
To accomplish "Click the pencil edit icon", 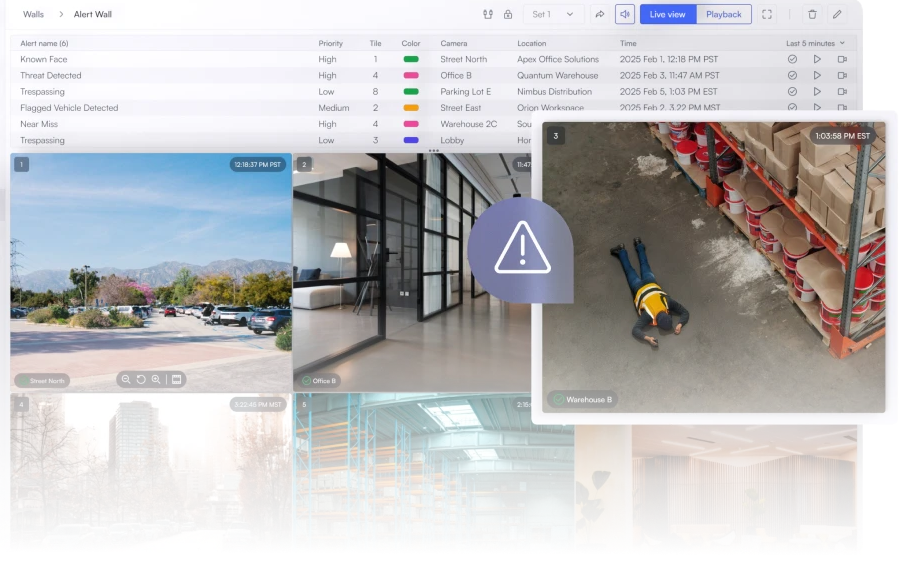I will tap(837, 14).
